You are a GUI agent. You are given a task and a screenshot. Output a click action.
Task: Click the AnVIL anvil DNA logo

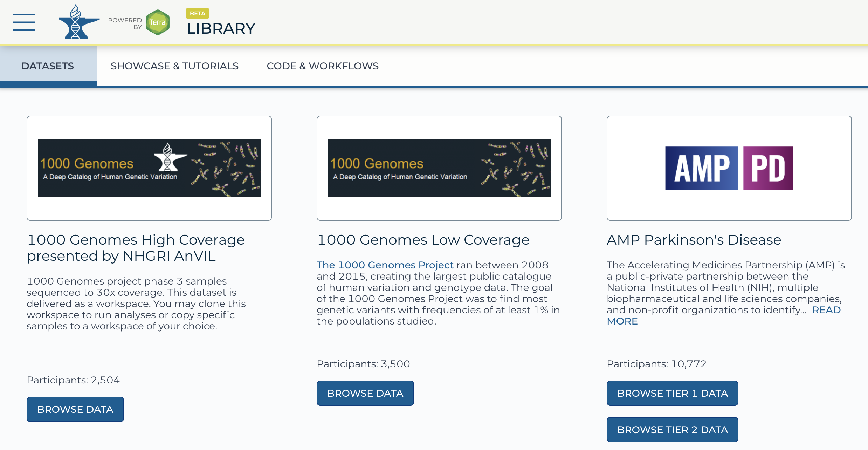[x=79, y=22]
